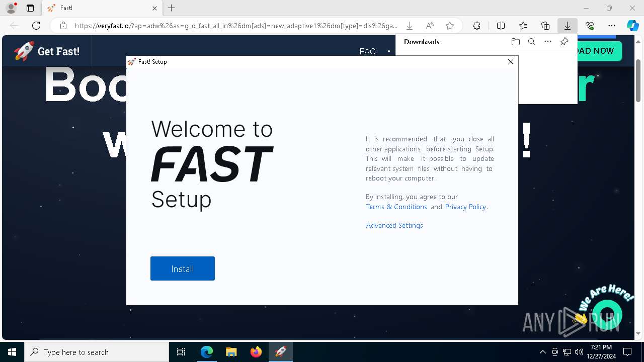644x362 pixels.
Task: Toggle the Downloads toolbar button
Action: (568, 26)
